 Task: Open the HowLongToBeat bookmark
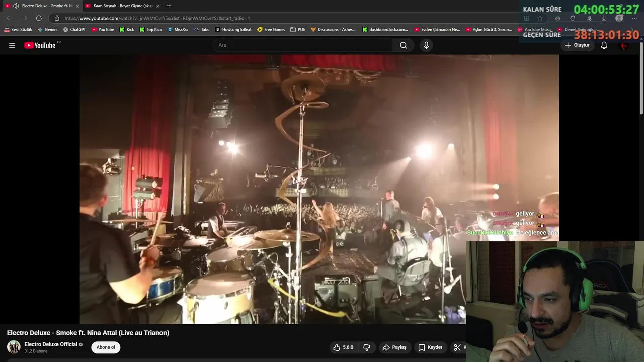click(x=233, y=30)
